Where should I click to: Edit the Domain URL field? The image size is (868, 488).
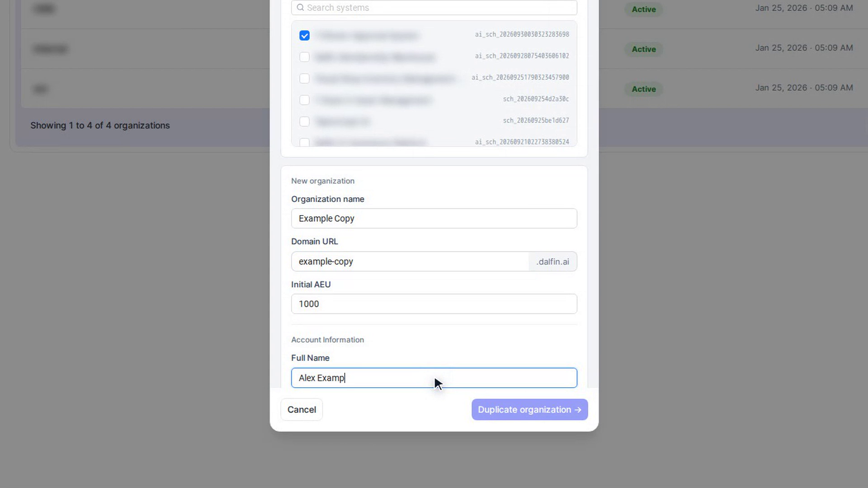(x=410, y=262)
